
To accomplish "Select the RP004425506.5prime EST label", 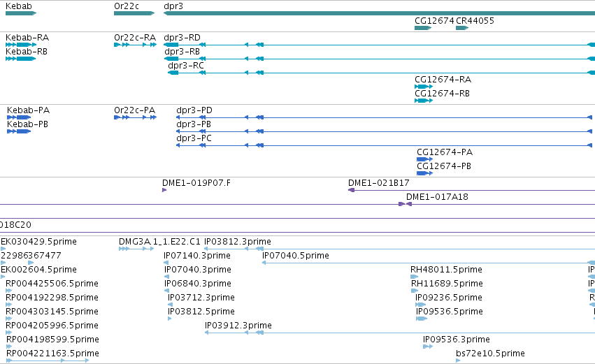I will tap(52, 284).
